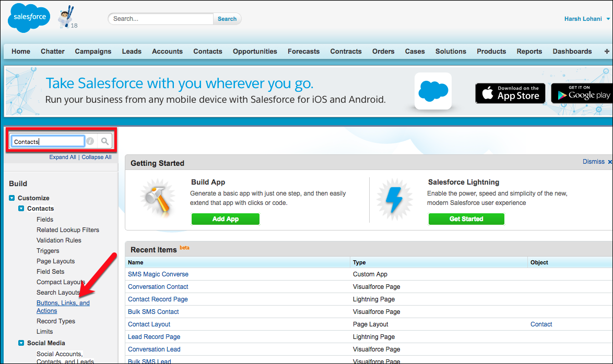Click Download on the App Store badge
613x364 pixels.
(x=510, y=93)
